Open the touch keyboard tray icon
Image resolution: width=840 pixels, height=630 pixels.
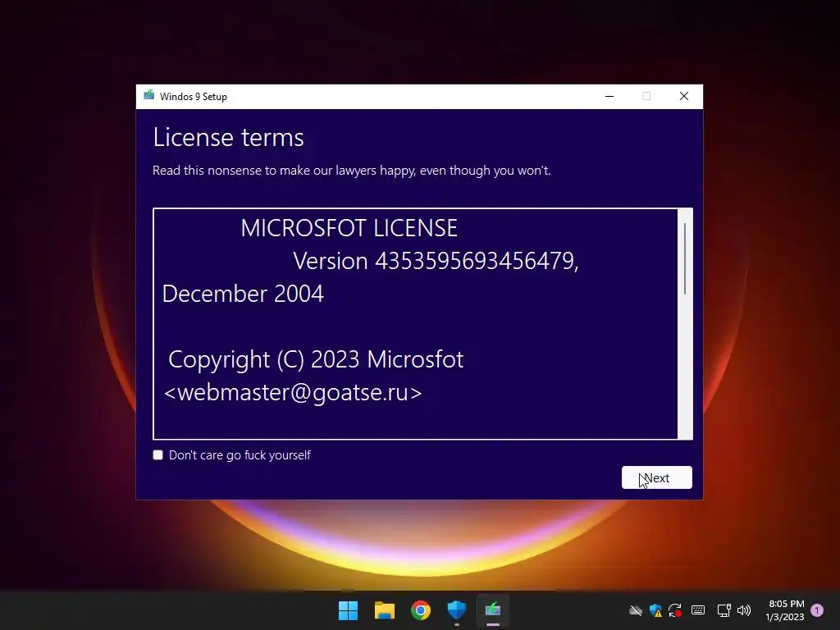pyautogui.click(x=698, y=610)
